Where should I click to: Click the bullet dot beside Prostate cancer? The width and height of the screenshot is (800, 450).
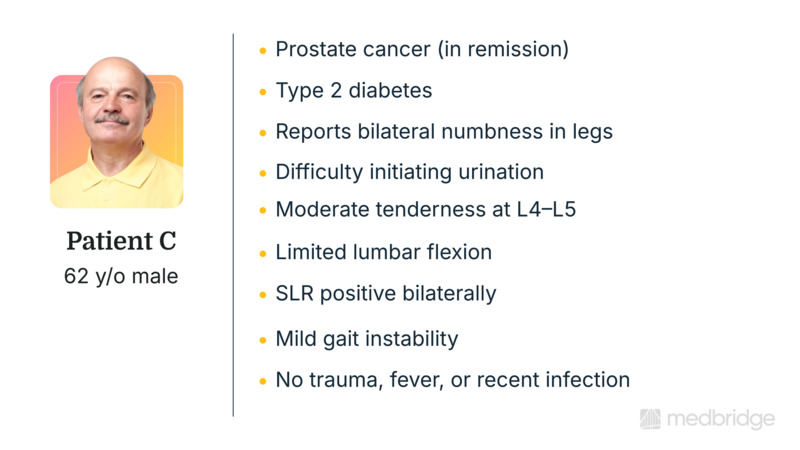point(263,50)
